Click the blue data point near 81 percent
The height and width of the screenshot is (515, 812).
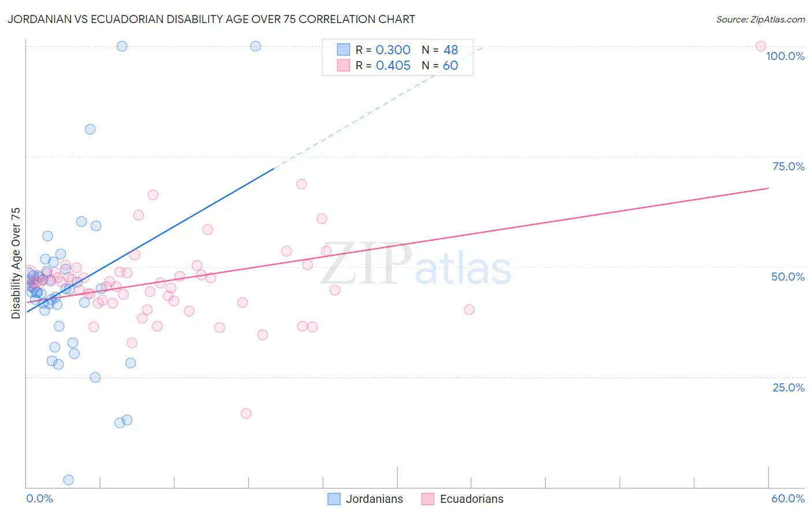(90, 129)
